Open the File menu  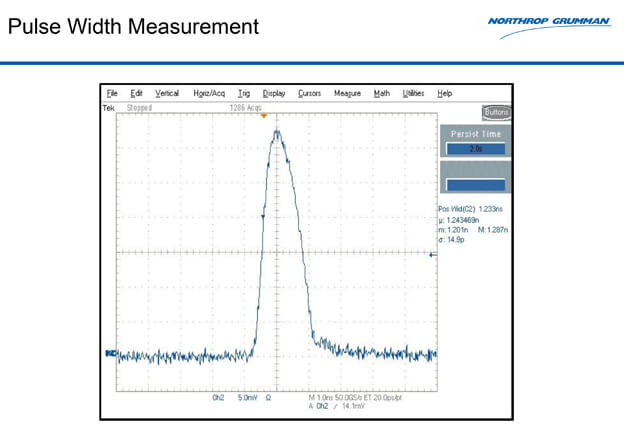(112, 93)
